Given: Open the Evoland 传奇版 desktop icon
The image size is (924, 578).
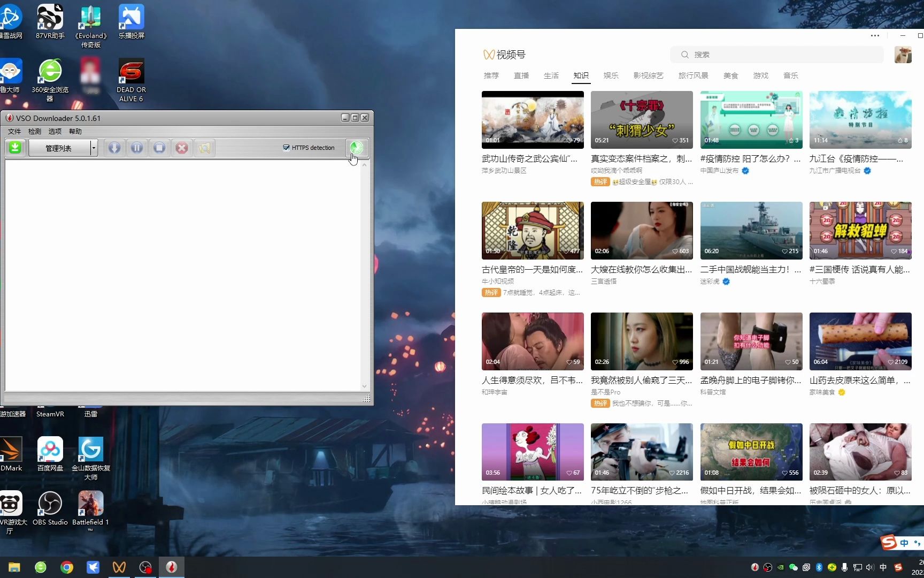Looking at the screenshot, I should click(x=91, y=27).
